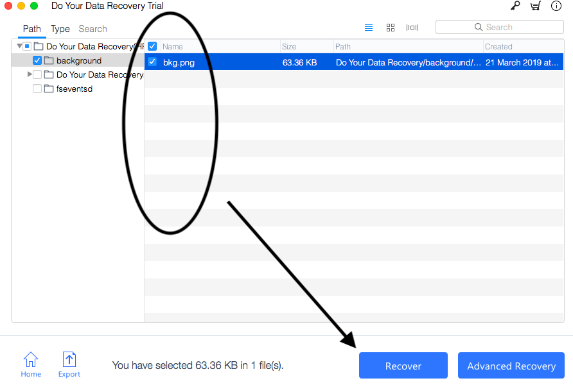Expand the Do Your Data Recovery subfolder
The height and width of the screenshot is (392, 573).
click(30, 74)
